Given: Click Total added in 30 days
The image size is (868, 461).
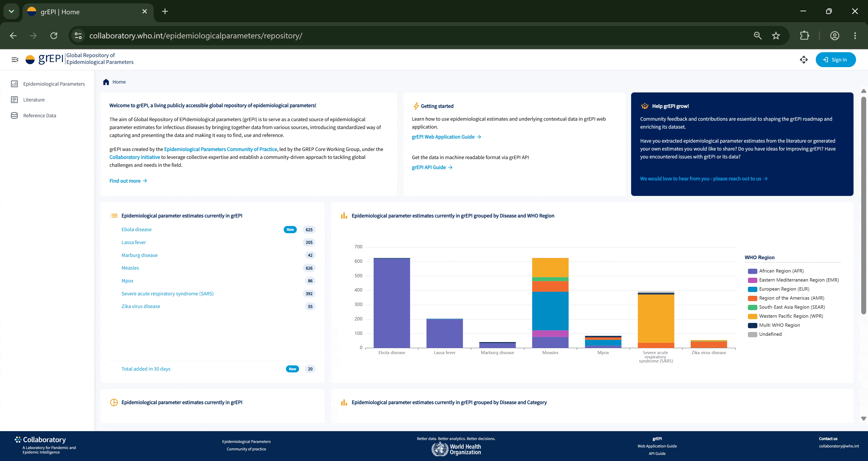Looking at the screenshot, I should tap(146, 369).
